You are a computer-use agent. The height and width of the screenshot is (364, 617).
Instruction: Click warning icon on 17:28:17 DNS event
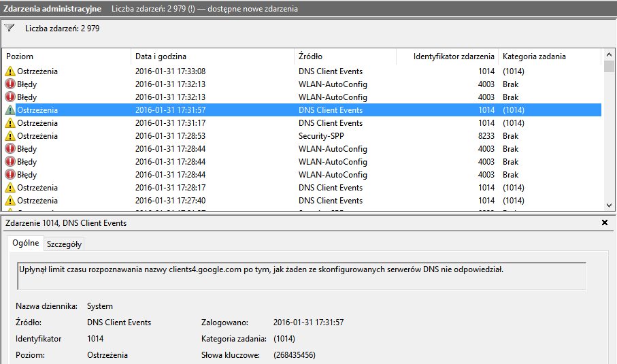(10, 188)
